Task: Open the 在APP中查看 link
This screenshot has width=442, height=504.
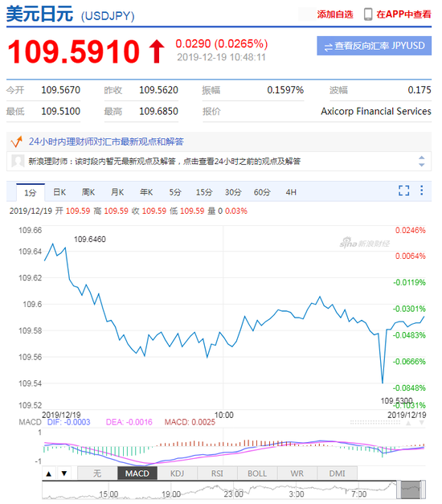Action: pyautogui.click(x=403, y=14)
